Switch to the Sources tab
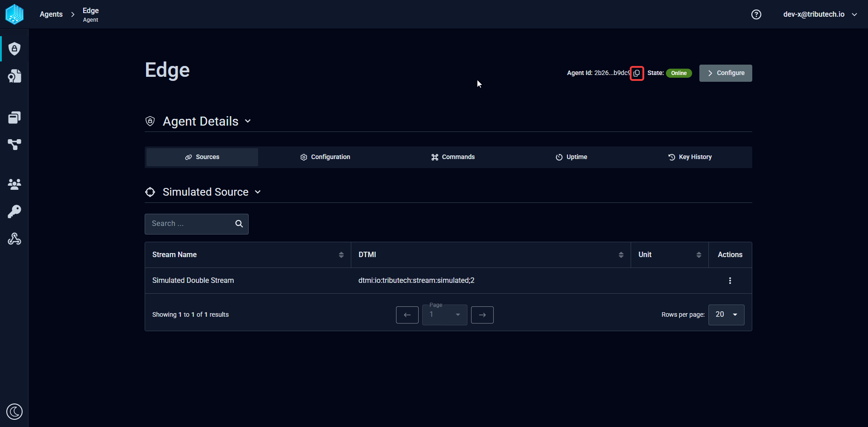Image resolution: width=868 pixels, height=427 pixels. point(202,157)
